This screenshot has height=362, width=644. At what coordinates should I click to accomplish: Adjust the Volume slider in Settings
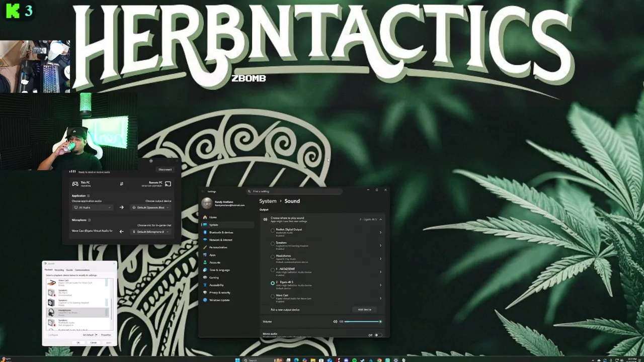click(x=363, y=321)
